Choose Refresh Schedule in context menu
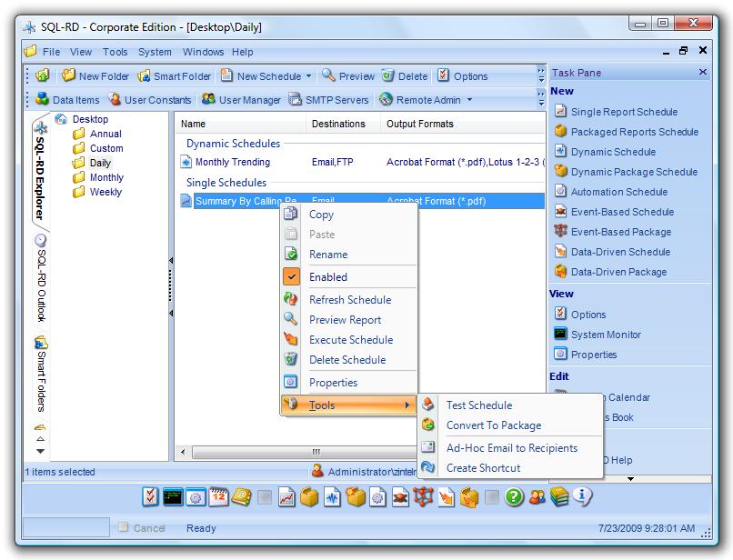The height and width of the screenshot is (560, 733). (349, 300)
